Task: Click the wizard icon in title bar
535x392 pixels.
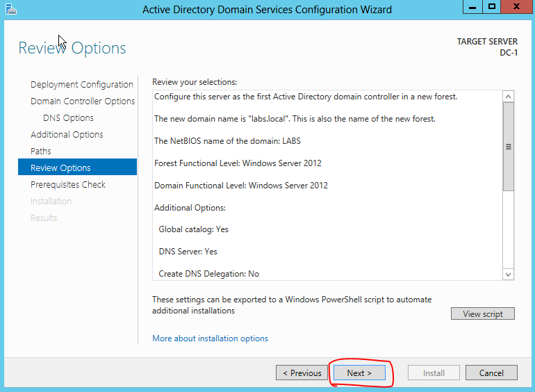Action: 10,9
